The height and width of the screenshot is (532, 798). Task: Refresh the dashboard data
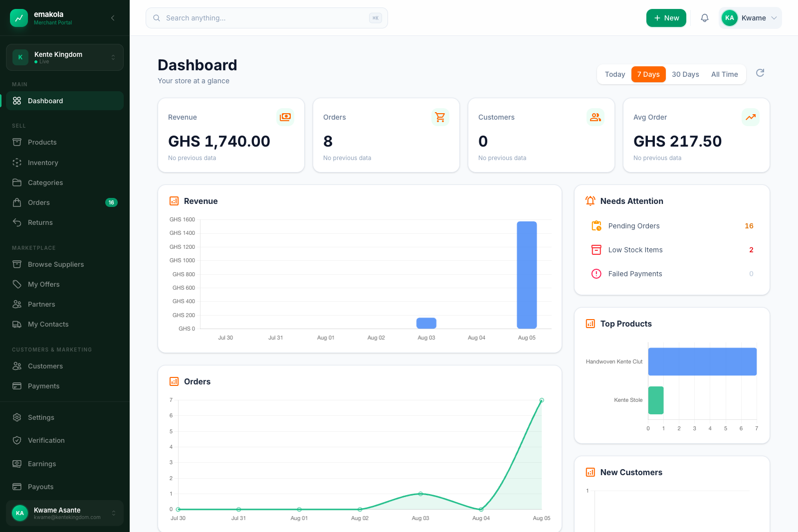pos(760,73)
